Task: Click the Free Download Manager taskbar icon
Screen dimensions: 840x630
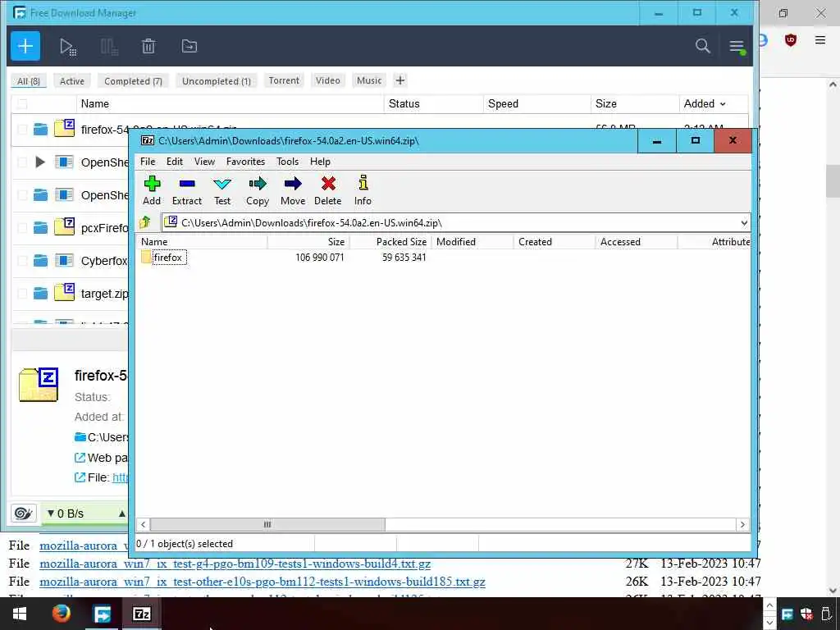Action: [x=102, y=614]
